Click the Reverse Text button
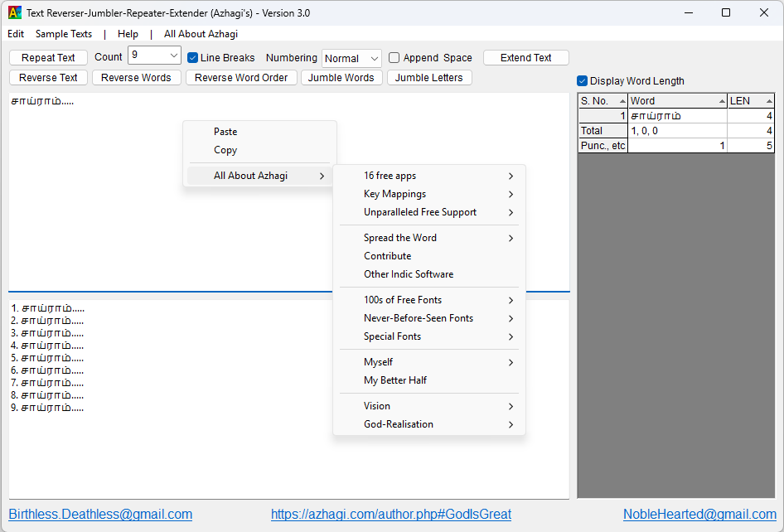Image resolution: width=784 pixels, height=532 pixels. click(49, 78)
